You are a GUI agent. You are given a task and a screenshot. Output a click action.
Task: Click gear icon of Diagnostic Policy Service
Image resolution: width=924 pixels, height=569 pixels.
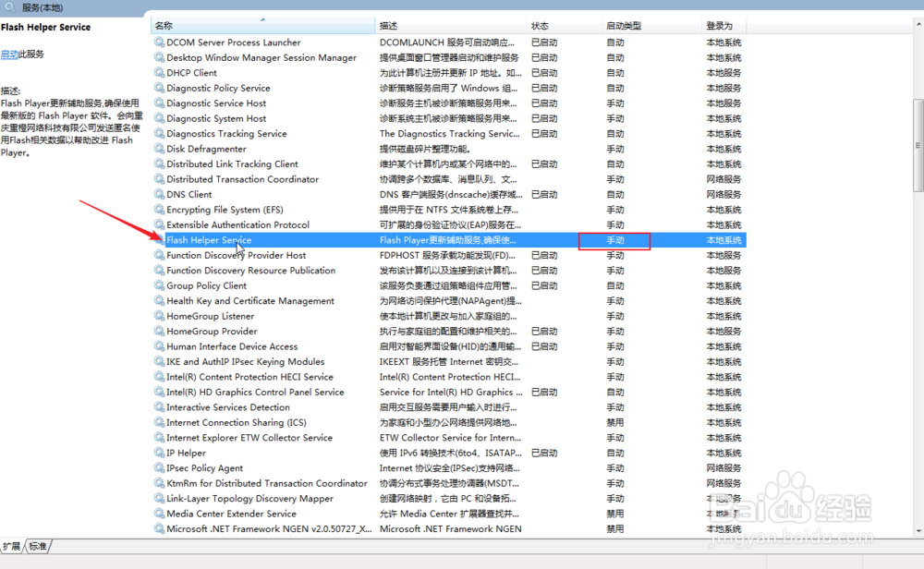coord(159,88)
